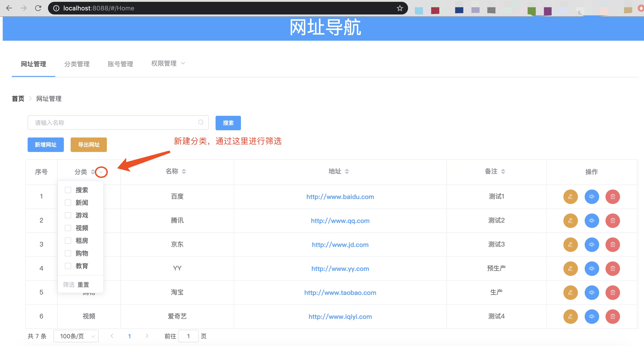
Task: Sort table by 分类 column
Action: [x=93, y=172]
